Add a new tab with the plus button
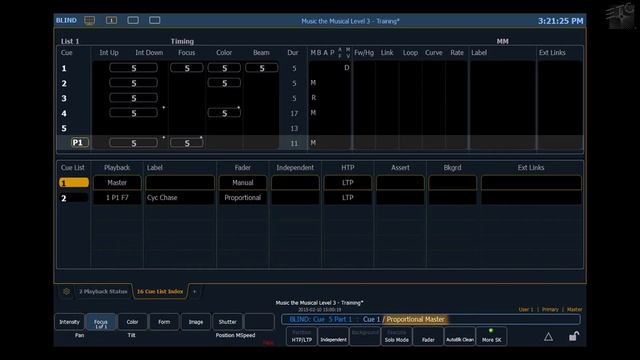 tap(195, 291)
